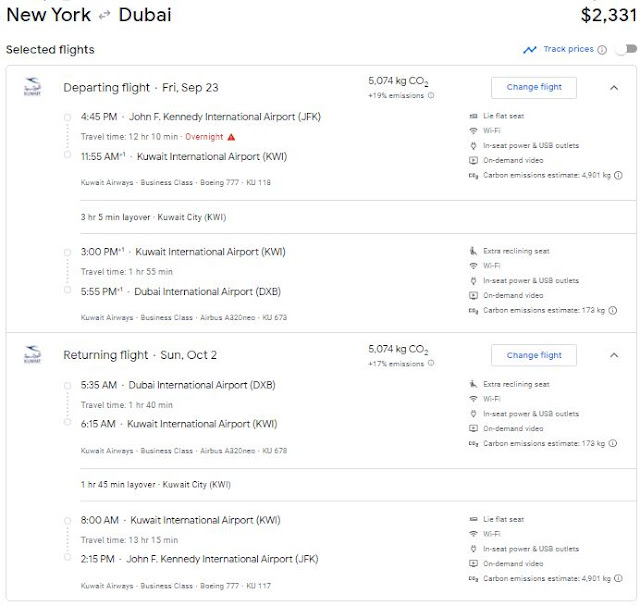This screenshot has width=640, height=606.
Task: Collapse the departing flight details chevron
Action: point(614,88)
